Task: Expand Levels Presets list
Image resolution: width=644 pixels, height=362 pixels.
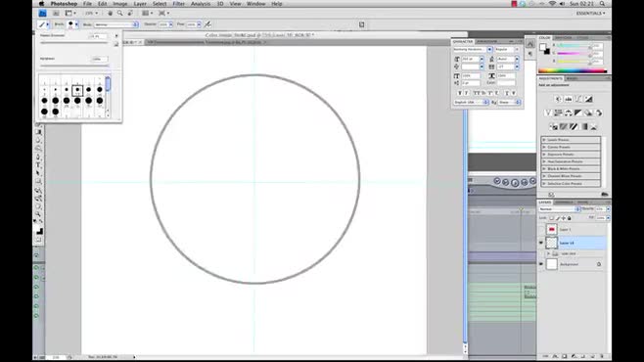Action: tap(544, 140)
